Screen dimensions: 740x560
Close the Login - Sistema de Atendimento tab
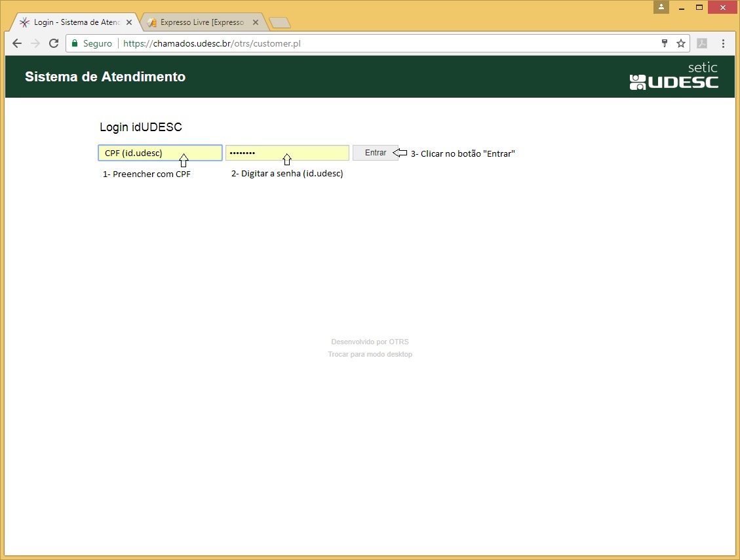tap(129, 22)
